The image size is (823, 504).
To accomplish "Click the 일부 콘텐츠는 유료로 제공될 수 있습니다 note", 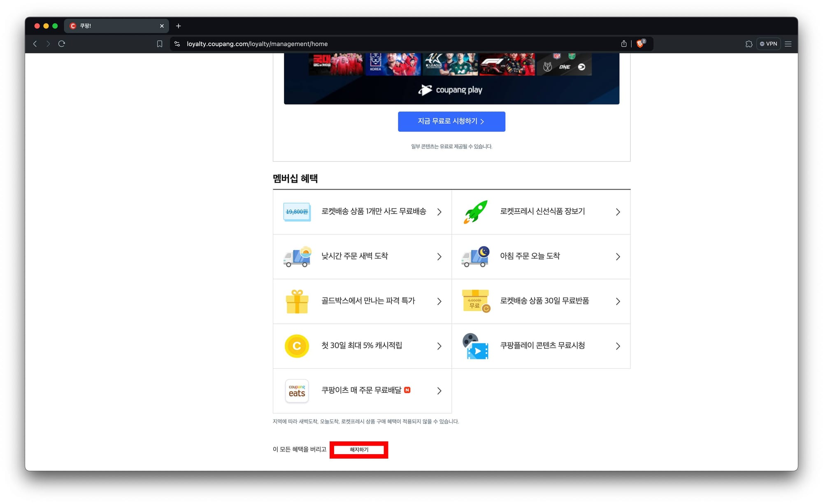I will 451,146.
